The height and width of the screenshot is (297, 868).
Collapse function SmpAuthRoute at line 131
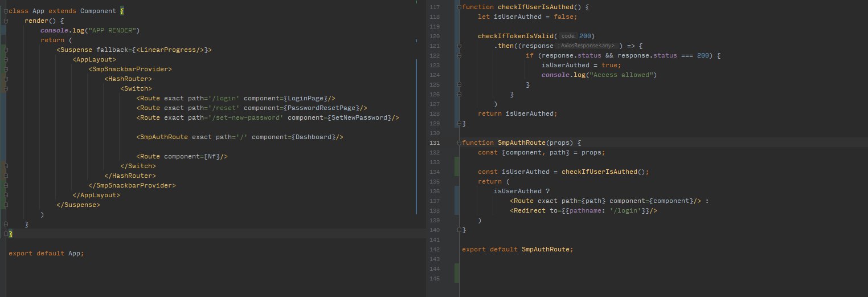(x=460, y=143)
